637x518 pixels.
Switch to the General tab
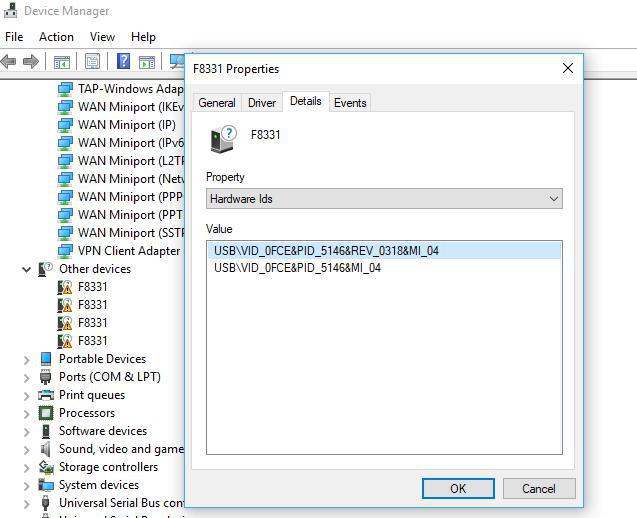217,103
